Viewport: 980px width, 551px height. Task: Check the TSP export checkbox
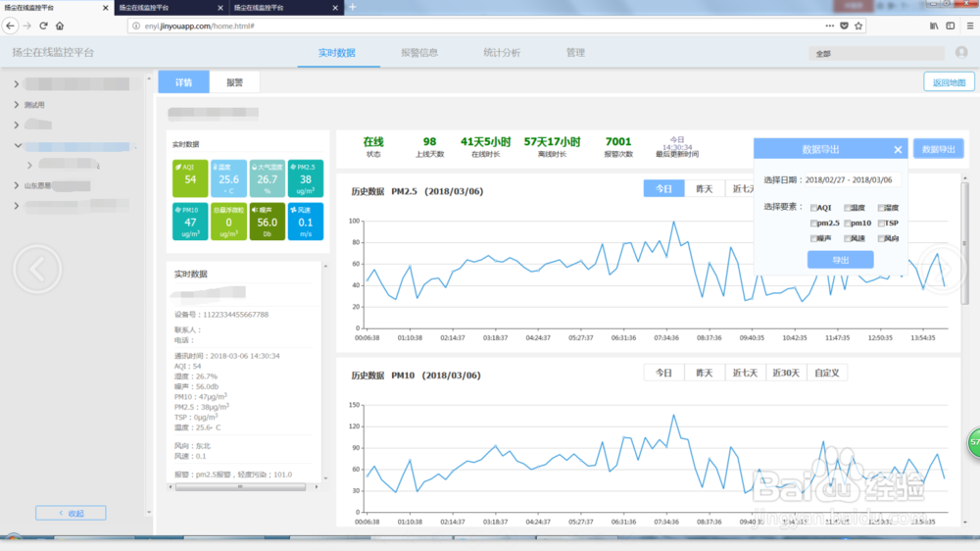[x=881, y=224]
